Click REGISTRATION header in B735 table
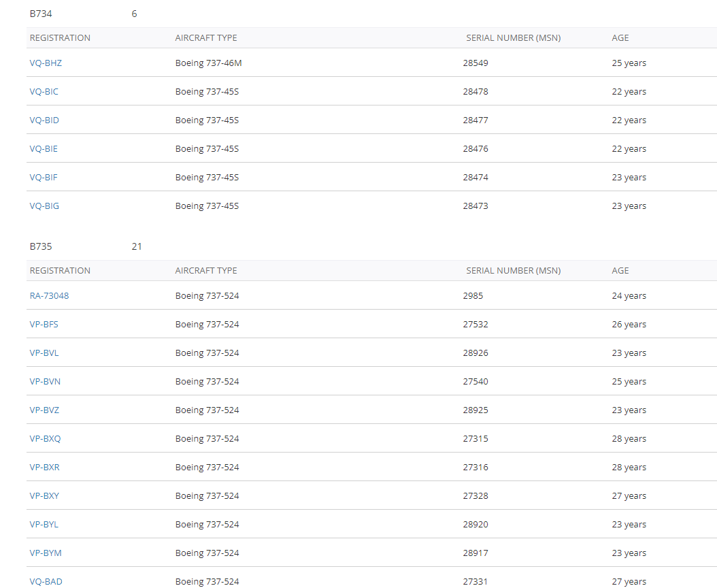Image resolution: width=717 pixels, height=588 pixels. point(60,271)
